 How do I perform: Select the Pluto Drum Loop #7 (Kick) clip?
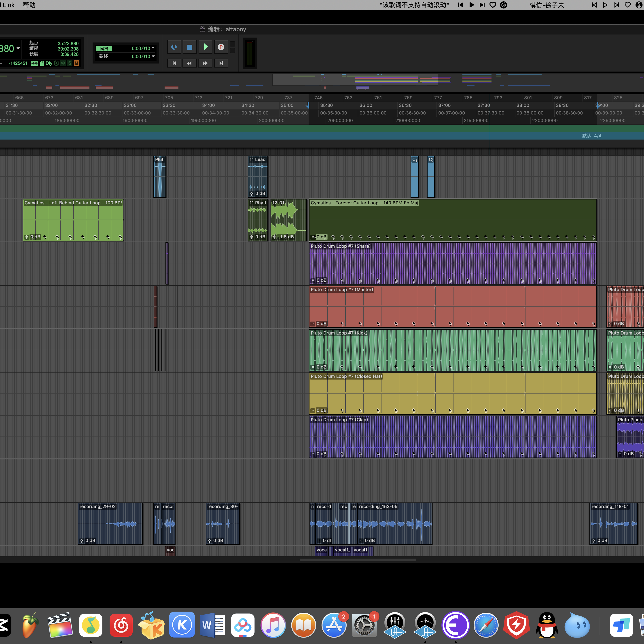point(453,350)
